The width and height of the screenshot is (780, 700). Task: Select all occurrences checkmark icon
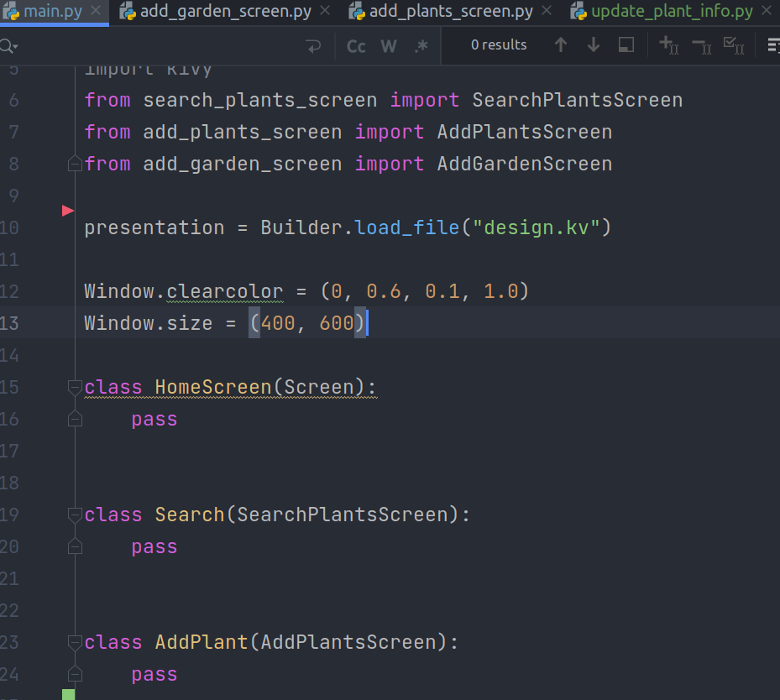(734, 45)
